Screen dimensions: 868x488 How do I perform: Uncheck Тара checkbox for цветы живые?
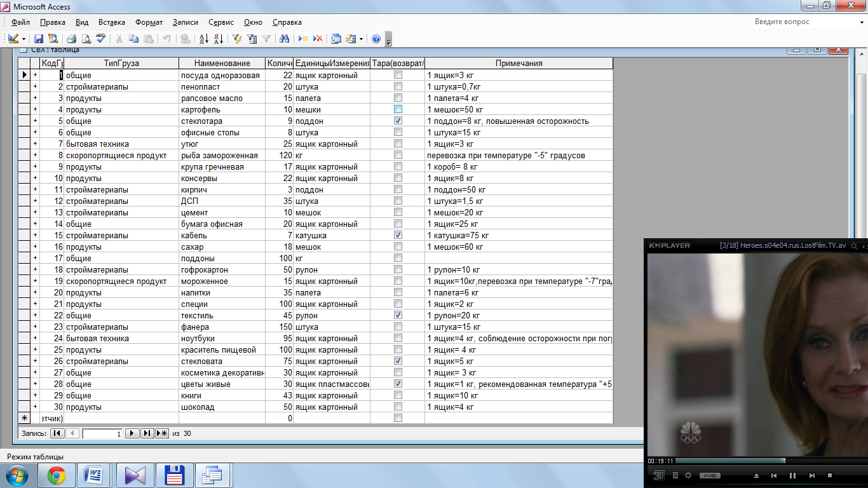398,384
